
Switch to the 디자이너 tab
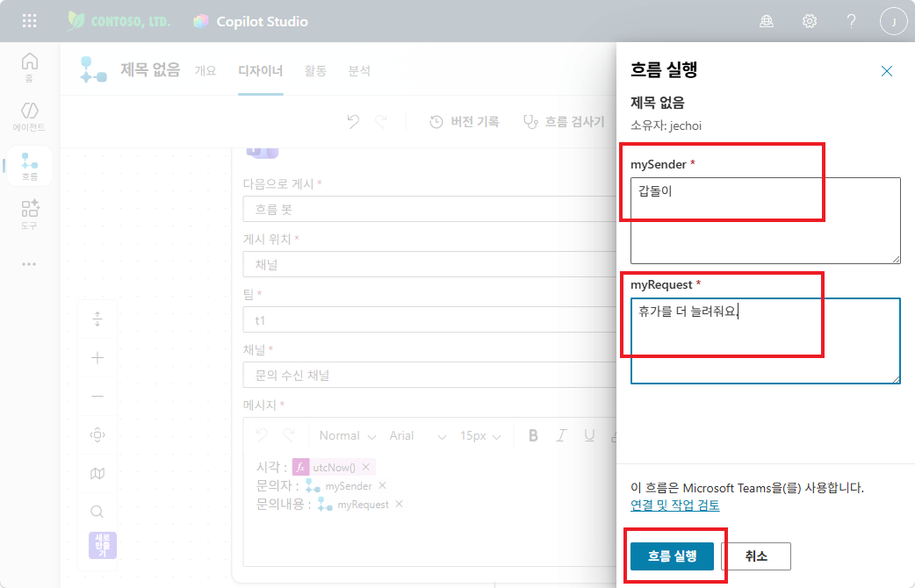click(x=260, y=70)
